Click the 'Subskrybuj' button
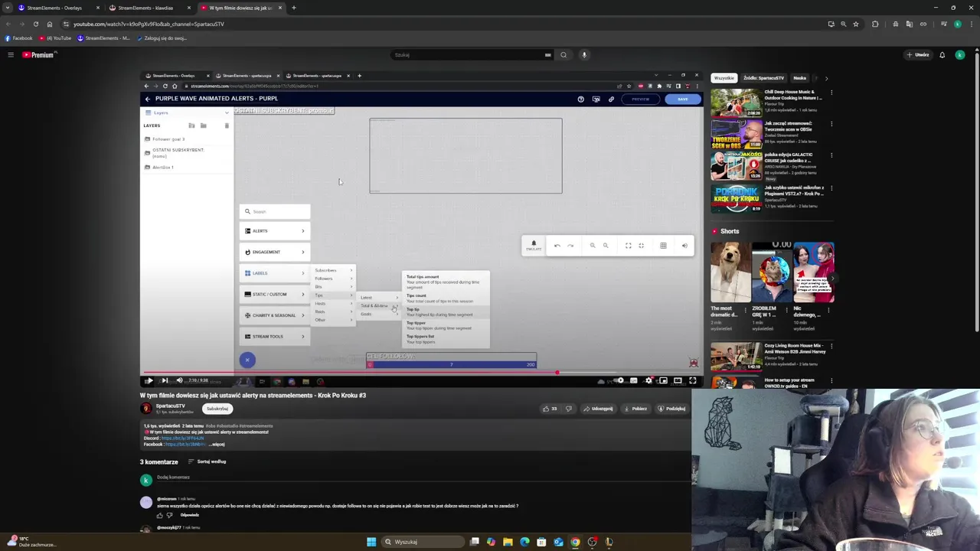The width and height of the screenshot is (980, 551). [x=217, y=409]
